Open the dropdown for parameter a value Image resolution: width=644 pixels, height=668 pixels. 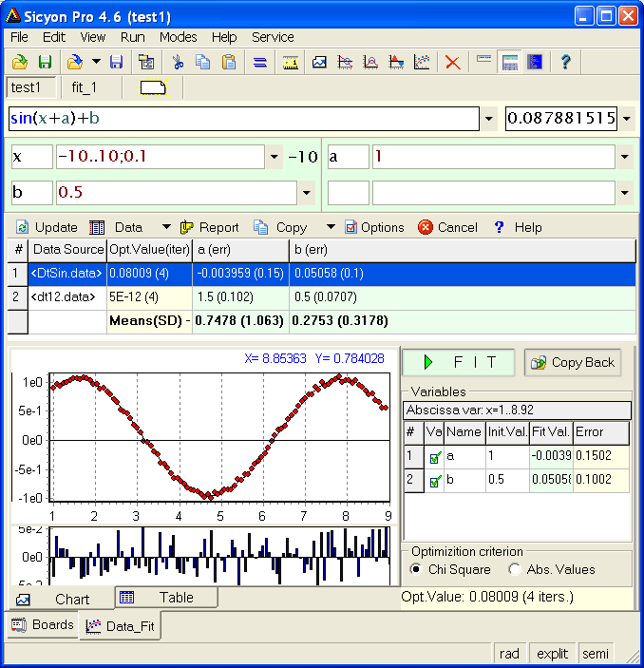624,157
